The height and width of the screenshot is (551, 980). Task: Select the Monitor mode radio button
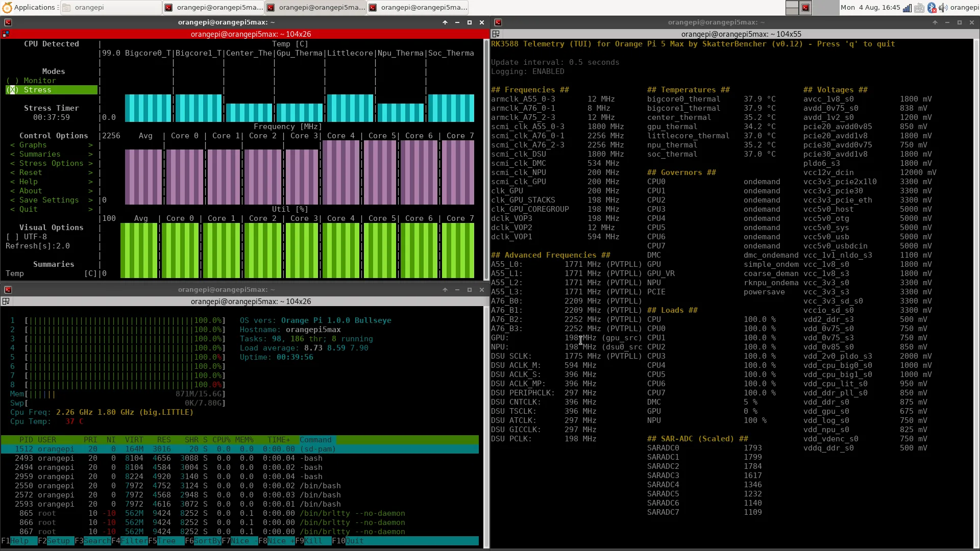pyautogui.click(x=13, y=81)
